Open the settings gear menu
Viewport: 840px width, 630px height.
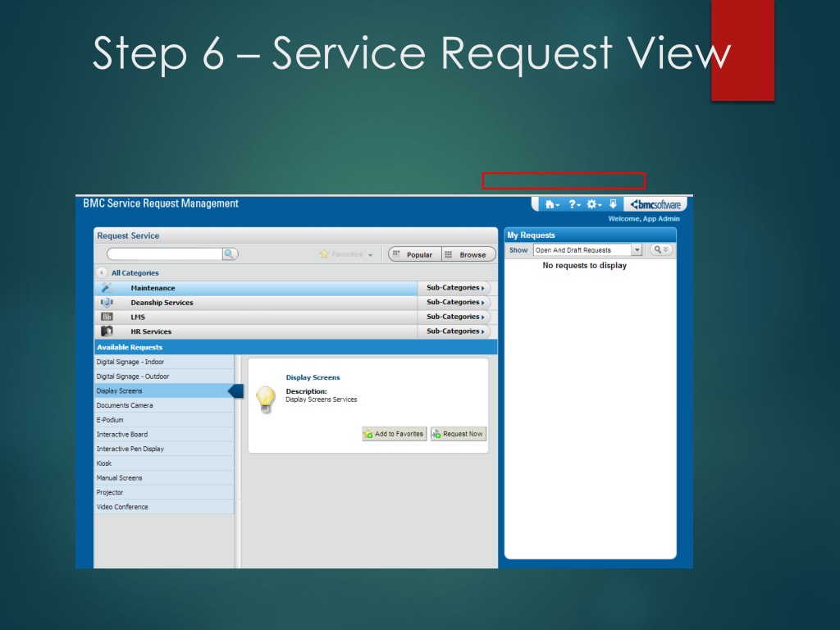coord(594,204)
